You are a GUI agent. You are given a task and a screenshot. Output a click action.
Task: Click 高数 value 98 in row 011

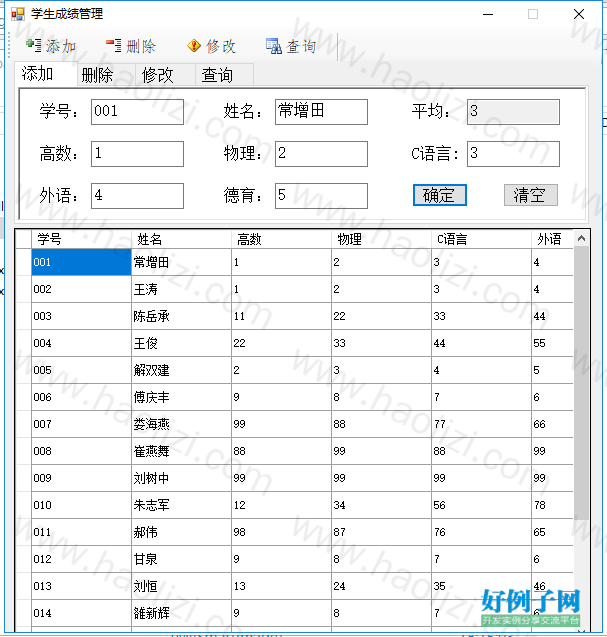pos(281,532)
